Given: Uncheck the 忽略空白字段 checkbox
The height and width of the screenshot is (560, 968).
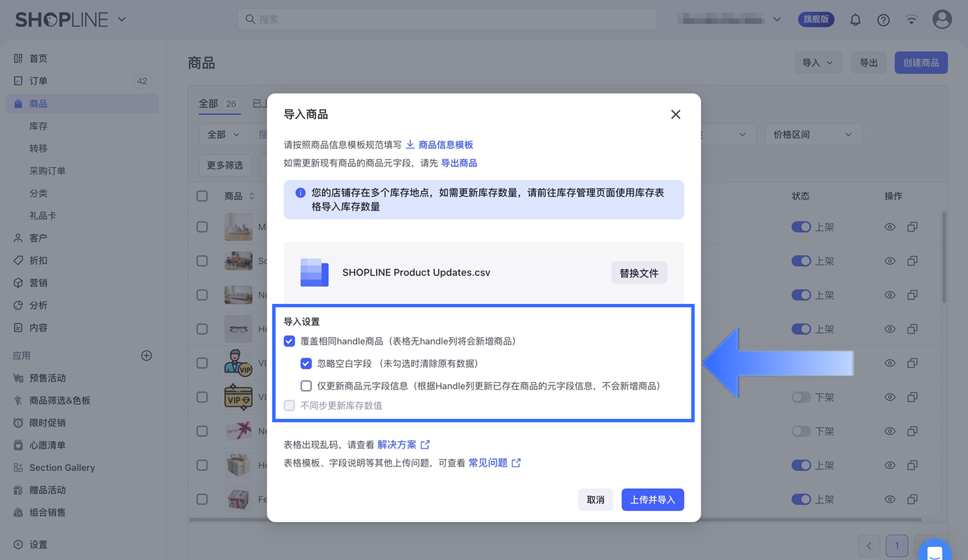Looking at the screenshot, I should [x=306, y=364].
